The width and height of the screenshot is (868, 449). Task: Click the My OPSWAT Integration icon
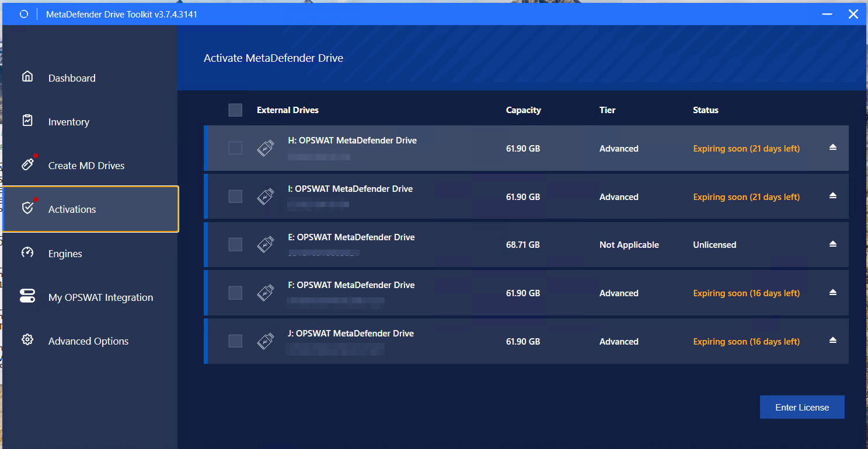pyautogui.click(x=27, y=296)
